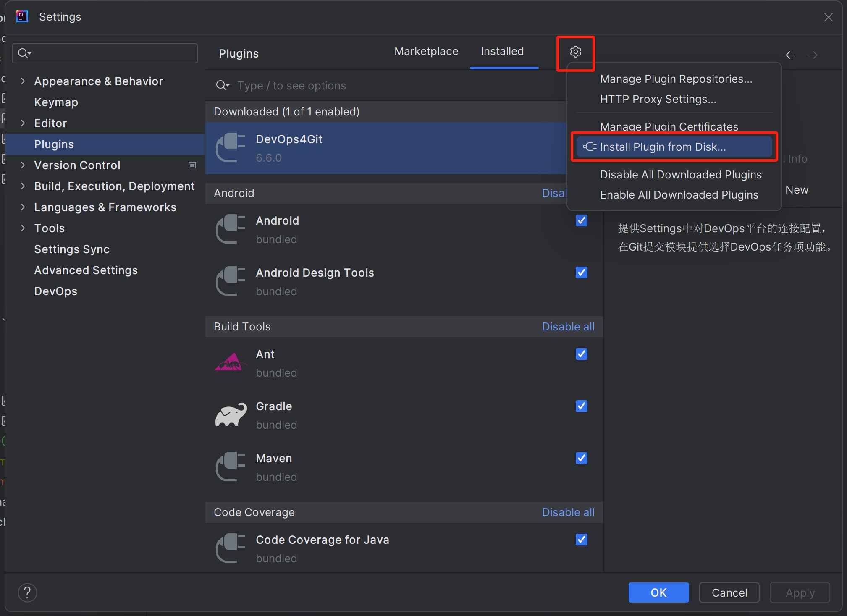Image resolution: width=847 pixels, height=616 pixels.
Task: Switch to the Installed tab
Action: 502,52
